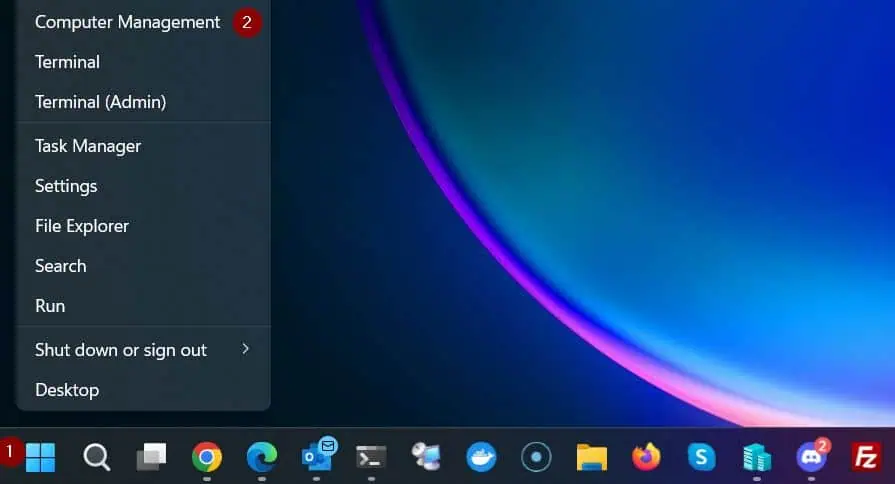The height and width of the screenshot is (484, 895).
Task: Open Outlook icon on taskbar
Action: pos(319,455)
